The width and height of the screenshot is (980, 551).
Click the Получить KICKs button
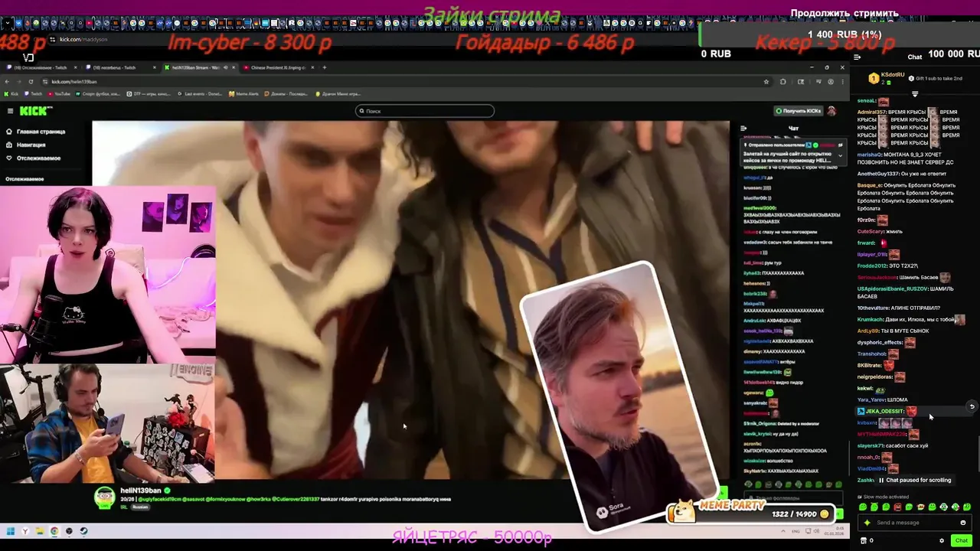pos(798,111)
